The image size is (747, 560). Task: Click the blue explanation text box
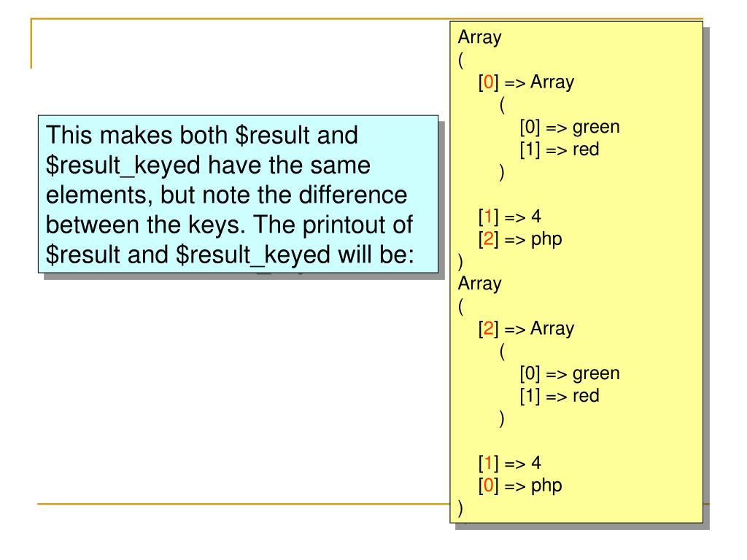[x=239, y=194]
